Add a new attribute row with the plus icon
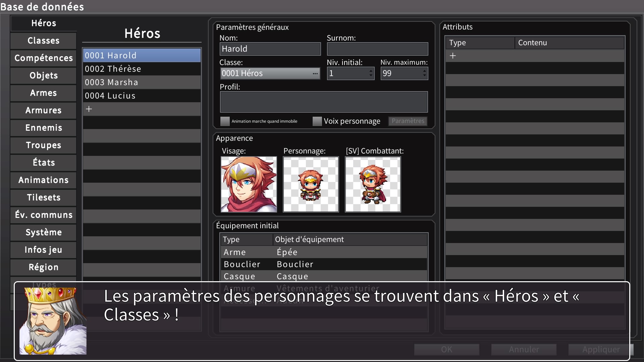 (453, 56)
